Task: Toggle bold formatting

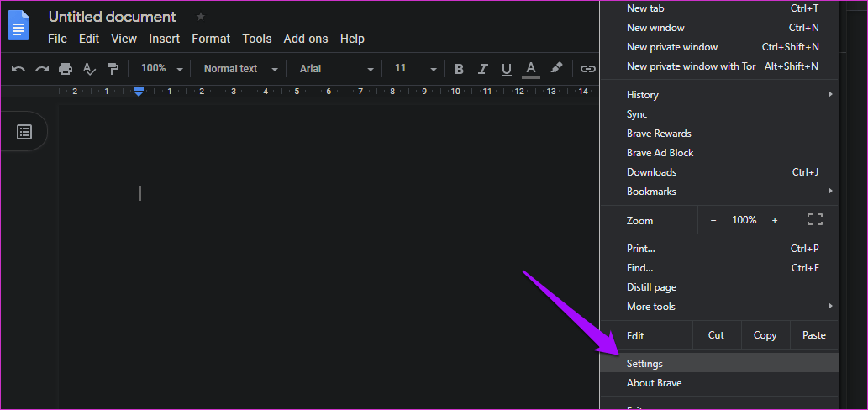Action: pyautogui.click(x=459, y=69)
